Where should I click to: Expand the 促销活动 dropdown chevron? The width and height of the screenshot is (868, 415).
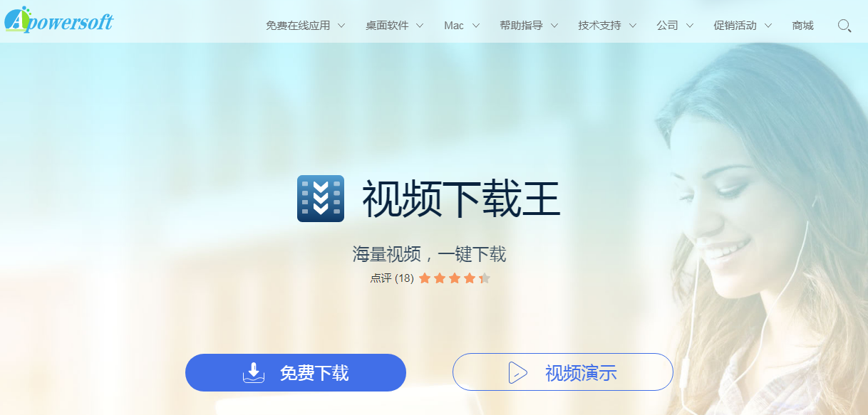click(768, 26)
